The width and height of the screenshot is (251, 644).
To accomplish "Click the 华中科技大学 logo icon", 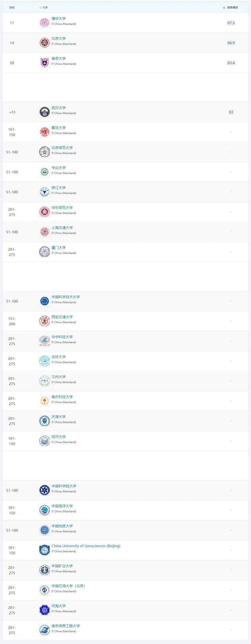I will [x=45, y=341].
